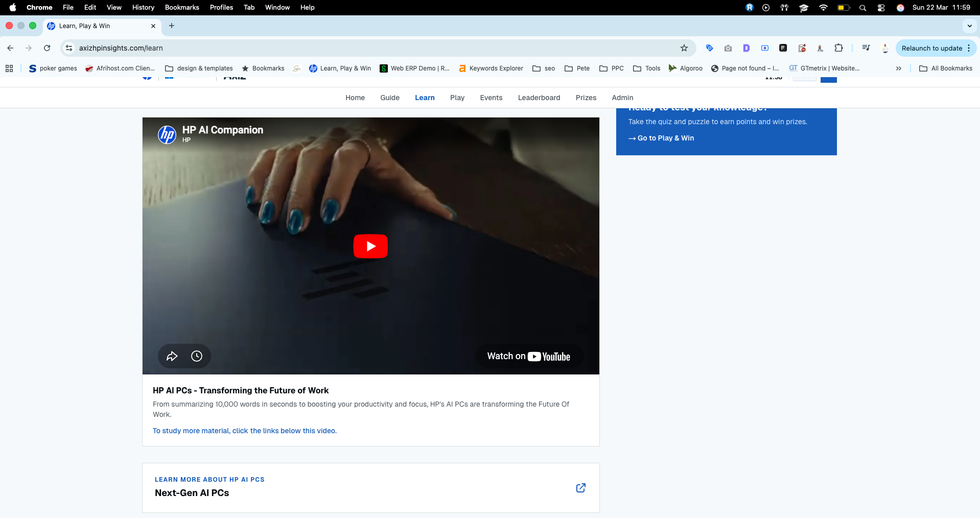Open the Play nav item
The width and height of the screenshot is (980, 518).
[457, 98]
